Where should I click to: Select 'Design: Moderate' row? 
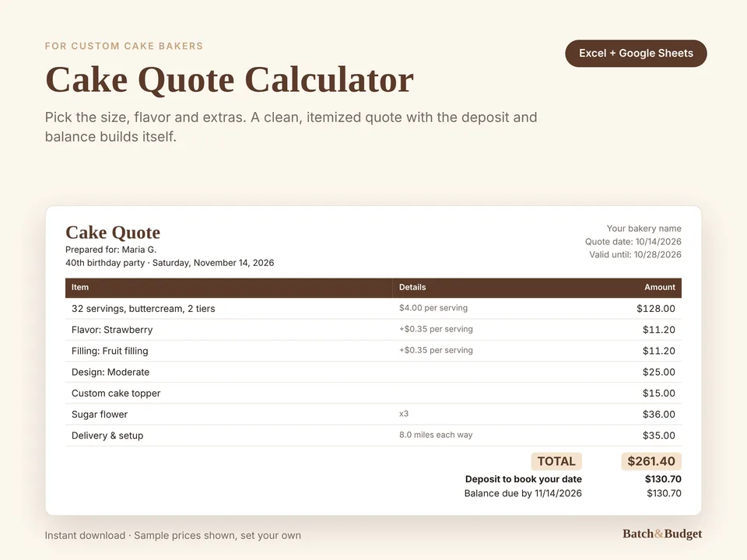[x=373, y=372]
